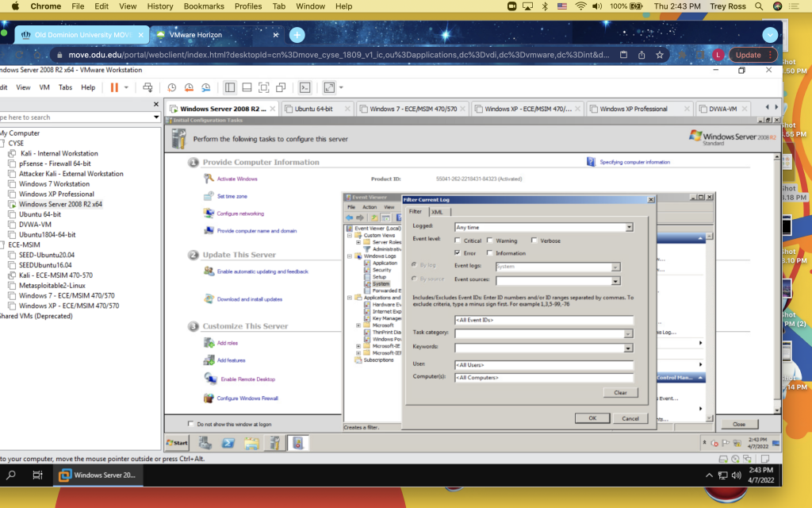Open the Tabs menu
812x508 pixels.
tap(65, 87)
